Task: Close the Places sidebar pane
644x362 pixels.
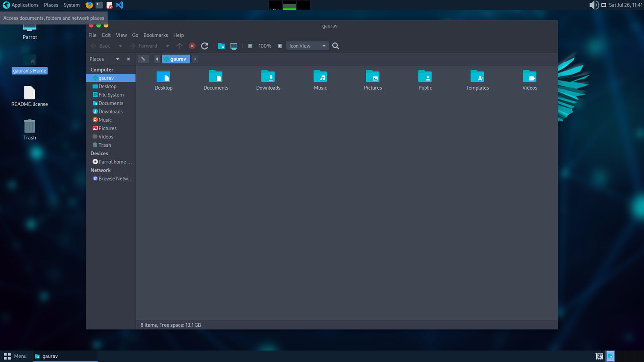Action: coord(128,59)
